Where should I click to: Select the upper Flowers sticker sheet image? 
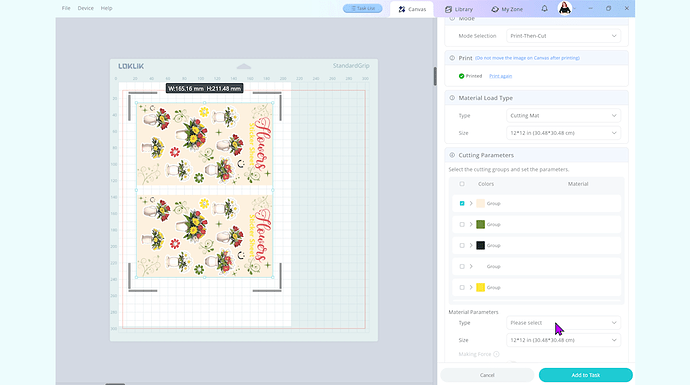pos(205,144)
